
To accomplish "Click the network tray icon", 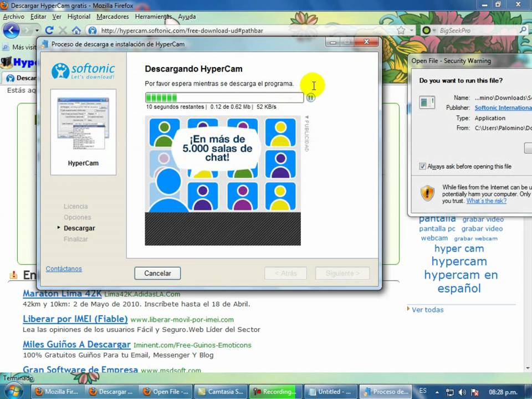I will tap(449, 392).
